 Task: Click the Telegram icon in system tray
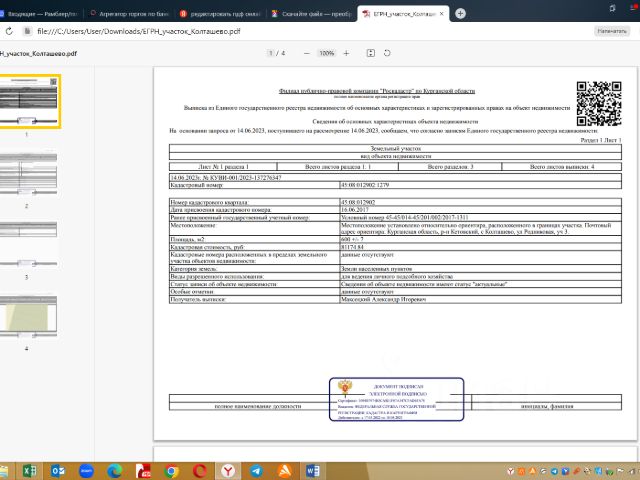pos(554,471)
